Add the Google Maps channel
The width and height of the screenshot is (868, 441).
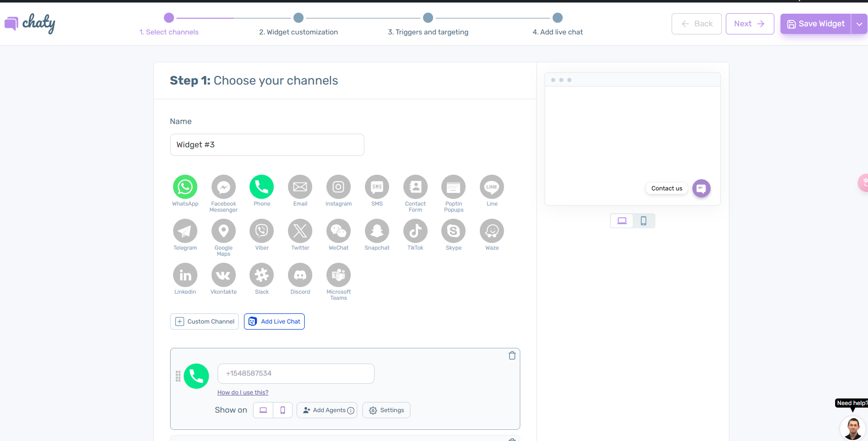pos(224,231)
